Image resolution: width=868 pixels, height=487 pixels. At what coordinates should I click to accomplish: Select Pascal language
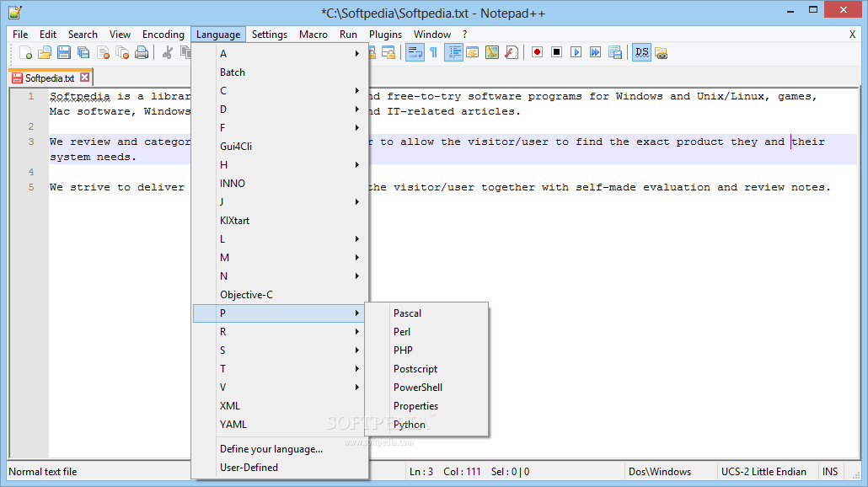click(x=426, y=313)
